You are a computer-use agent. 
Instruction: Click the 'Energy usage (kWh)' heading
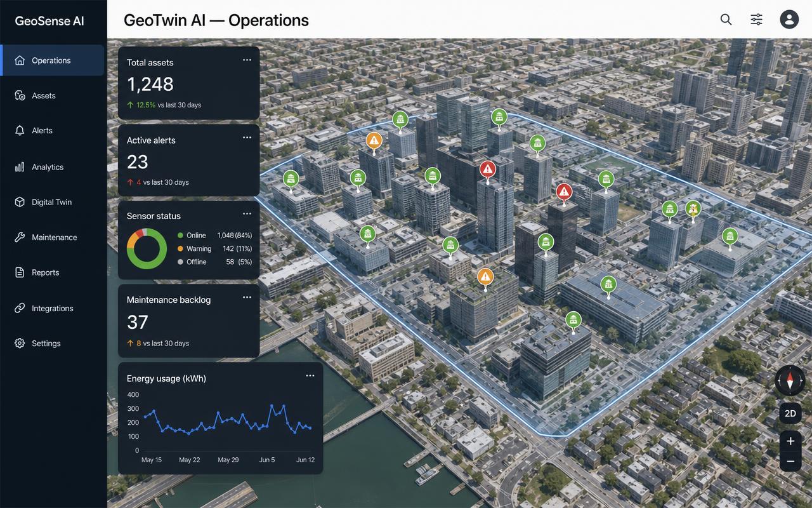166,378
